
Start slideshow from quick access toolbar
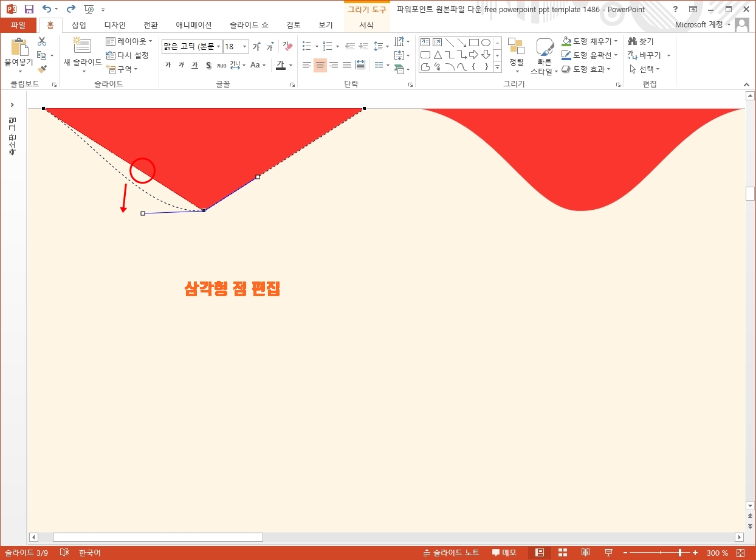click(89, 9)
